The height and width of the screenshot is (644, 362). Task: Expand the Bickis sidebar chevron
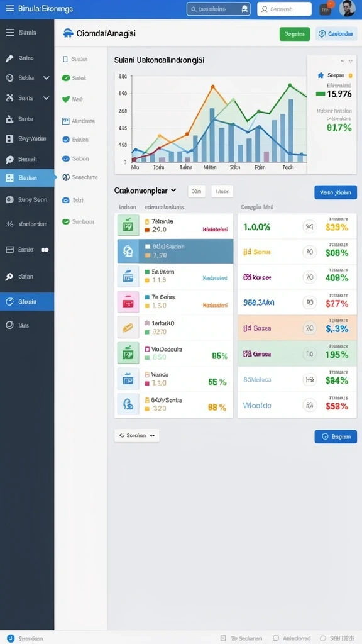coord(46,78)
